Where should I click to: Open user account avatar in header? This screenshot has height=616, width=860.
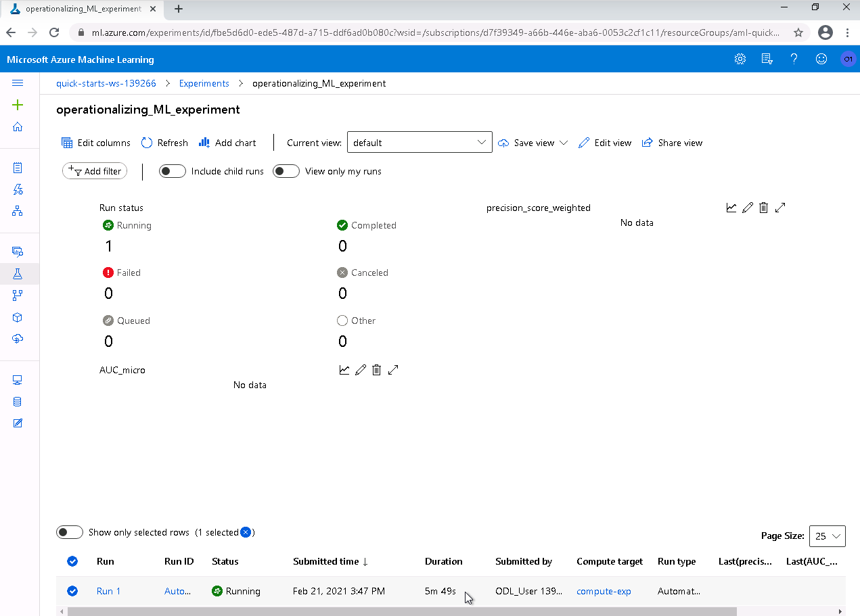[848, 59]
